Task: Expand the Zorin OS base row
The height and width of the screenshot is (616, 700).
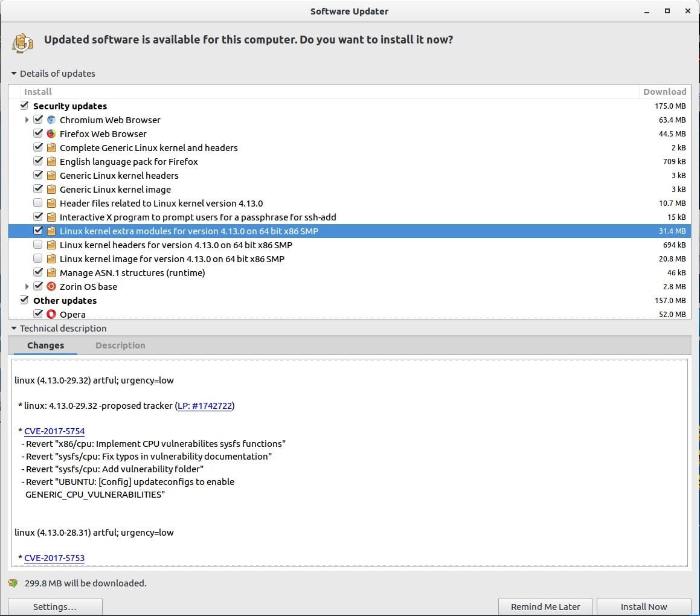Action: tap(27, 287)
